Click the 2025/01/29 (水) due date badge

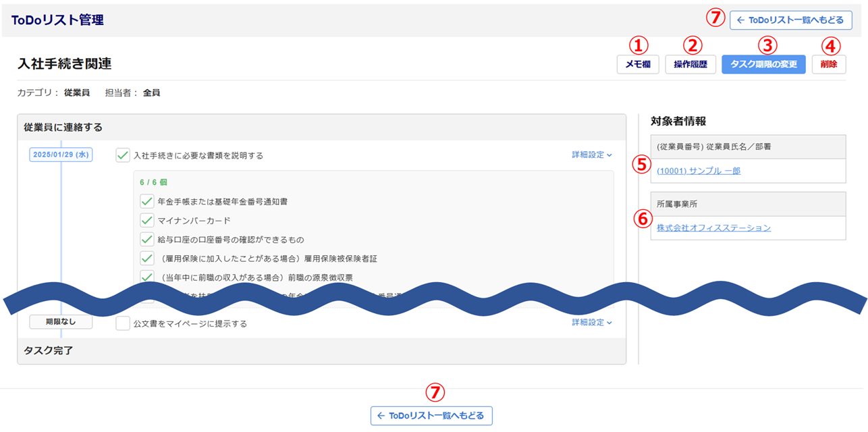(61, 155)
